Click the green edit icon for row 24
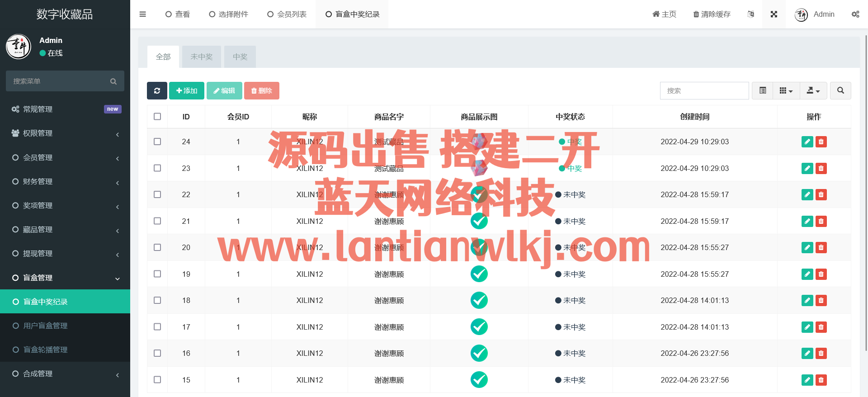This screenshot has width=868, height=397. [807, 142]
